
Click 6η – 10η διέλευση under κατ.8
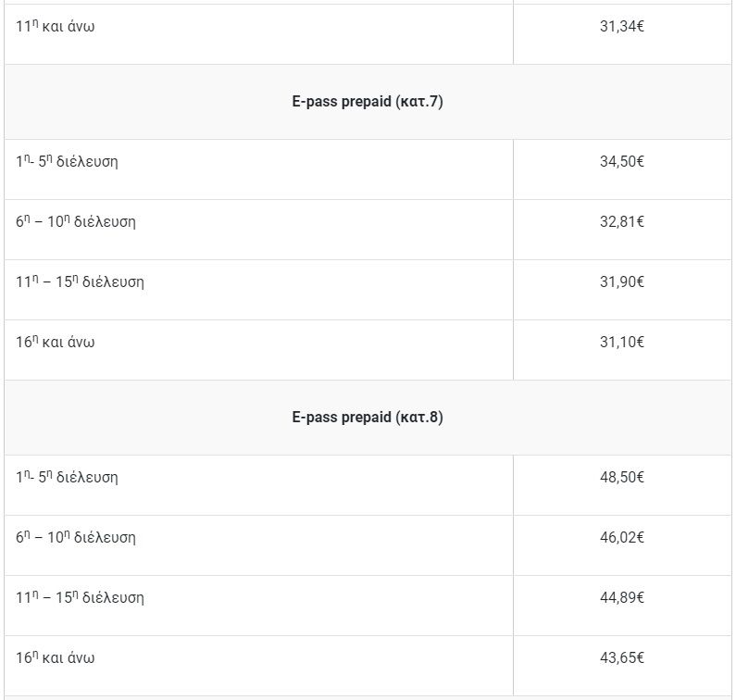tap(76, 537)
